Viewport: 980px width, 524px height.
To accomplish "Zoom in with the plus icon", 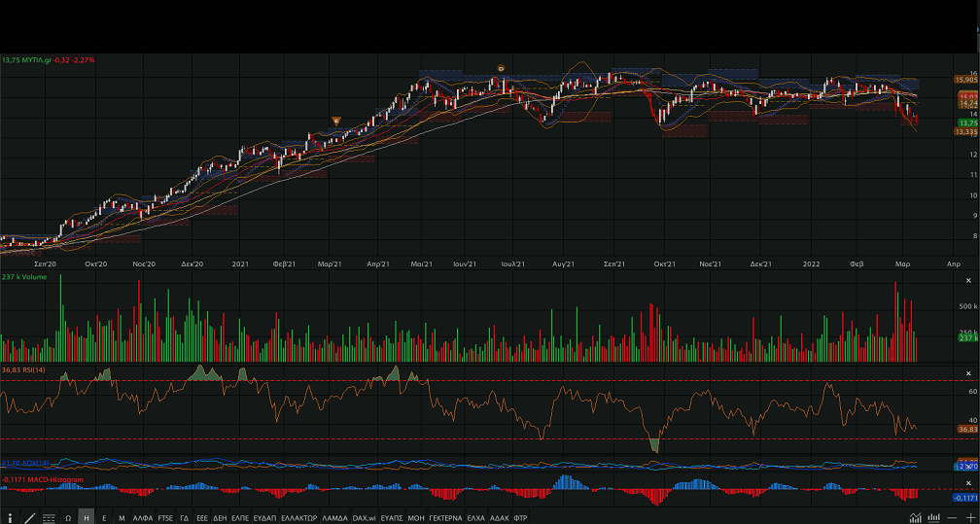I will click(970, 518).
